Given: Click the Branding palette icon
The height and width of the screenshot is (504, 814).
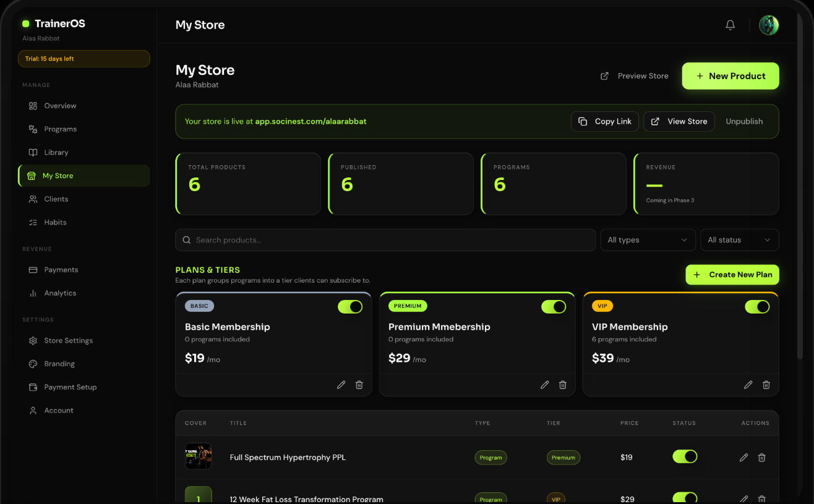Looking at the screenshot, I should 33,364.
